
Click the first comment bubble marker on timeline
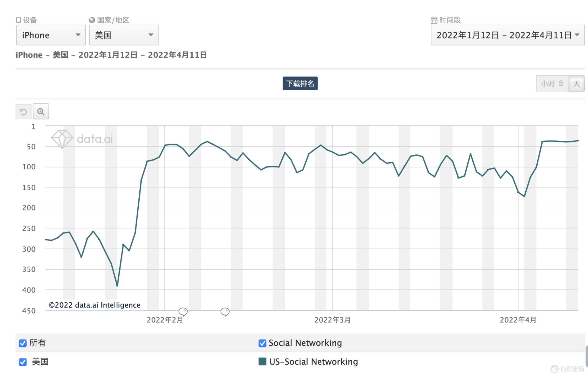pos(183,312)
